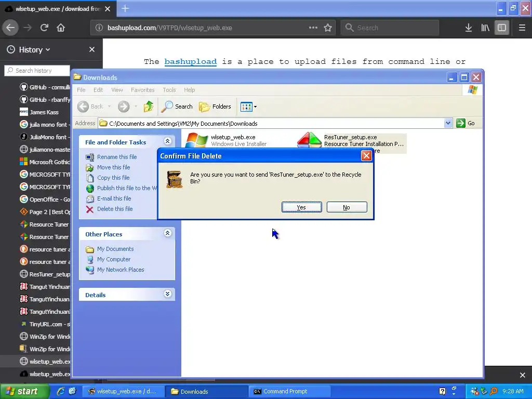Screen dimensions: 532x399
Task: Open page actions three-dots menu
Action: point(313,28)
